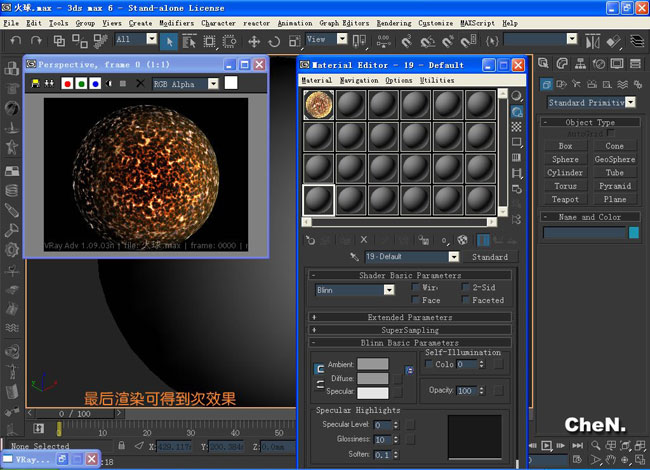Enable the Face Map checkbox
This screenshot has height=470, width=650.
pyautogui.click(x=415, y=300)
